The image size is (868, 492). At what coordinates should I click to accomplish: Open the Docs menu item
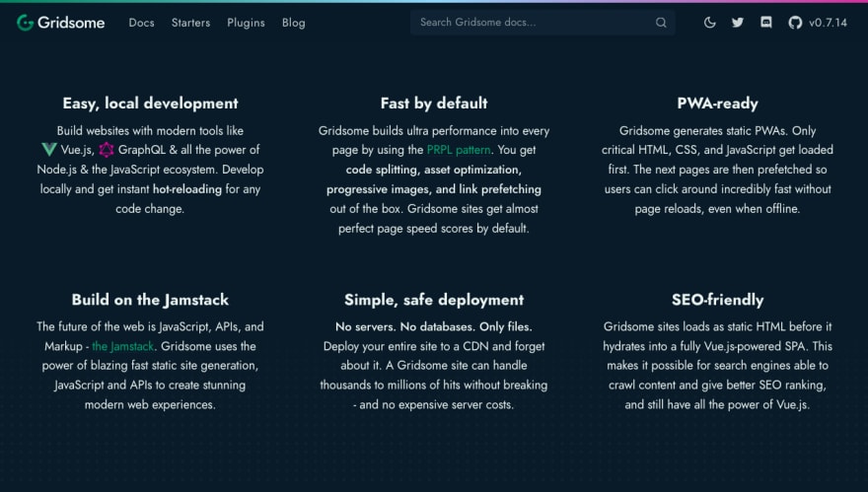(142, 23)
